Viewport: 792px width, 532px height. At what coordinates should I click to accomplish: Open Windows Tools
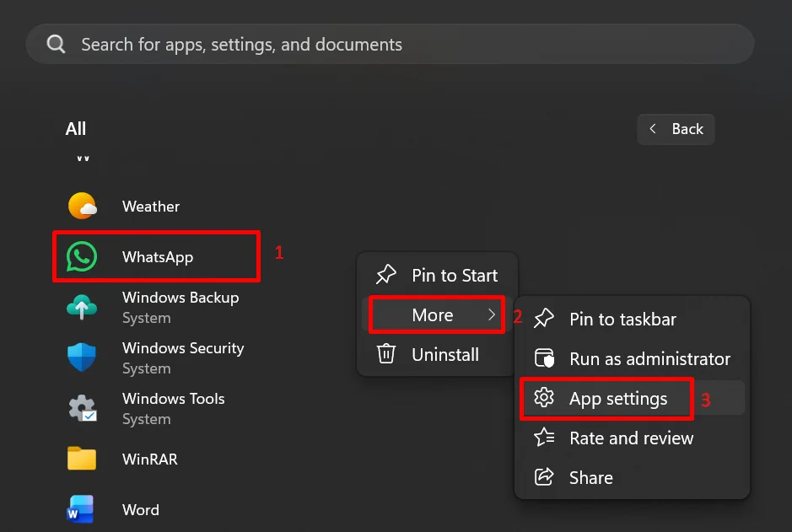pyautogui.click(x=173, y=399)
